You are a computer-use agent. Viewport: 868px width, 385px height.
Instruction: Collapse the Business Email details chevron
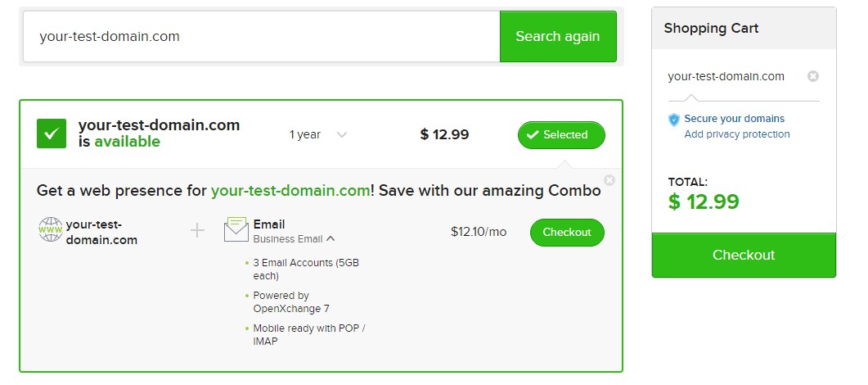(331, 239)
